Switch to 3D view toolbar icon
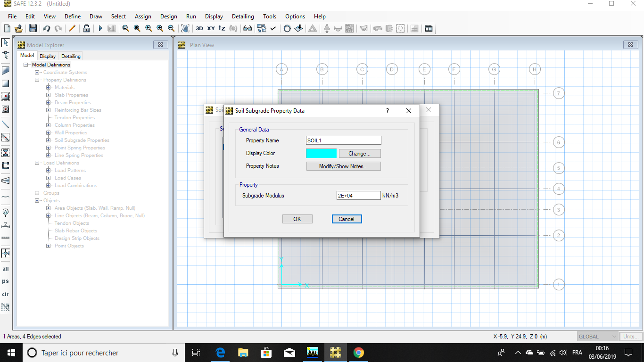The width and height of the screenshot is (644, 362). [199, 28]
